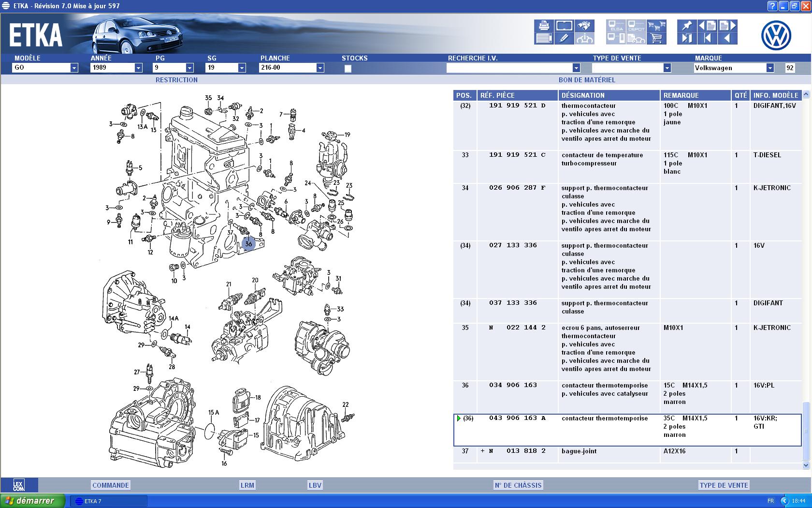Select part row 037 133 336
Viewport: 812px width, 508px height.
click(x=627, y=311)
